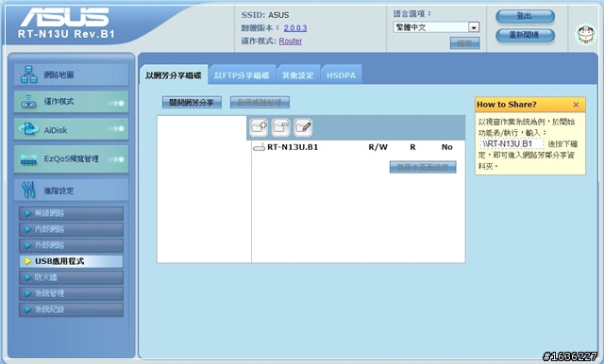Click the R/W permission column label
This screenshot has height=364, width=604.
(377, 147)
